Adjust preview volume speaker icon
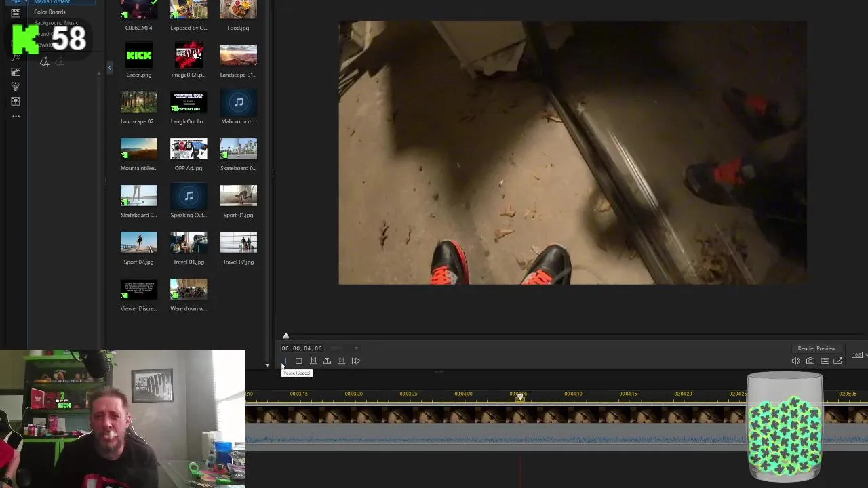This screenshot has width=868, height=488. (795, 361)
